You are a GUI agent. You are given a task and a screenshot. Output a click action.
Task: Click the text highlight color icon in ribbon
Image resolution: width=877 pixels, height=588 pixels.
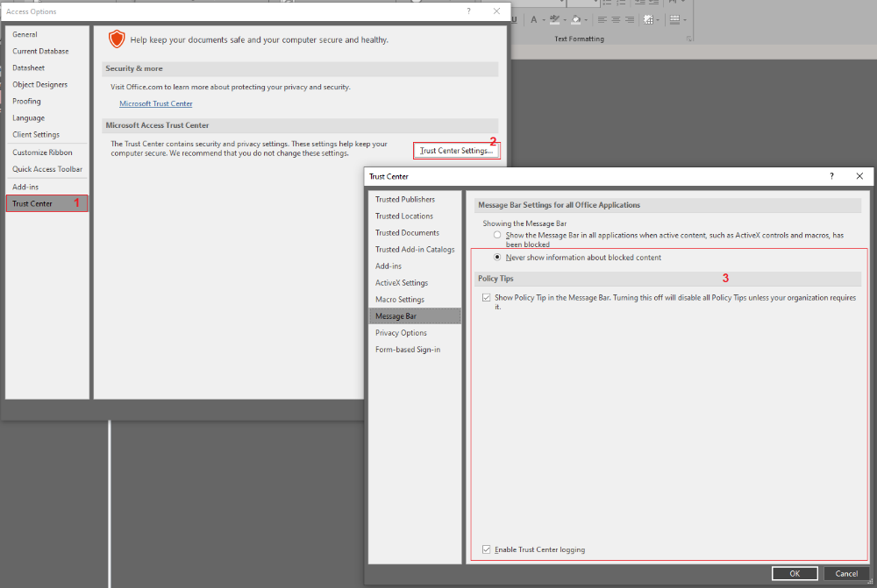(x=554, y=19)
